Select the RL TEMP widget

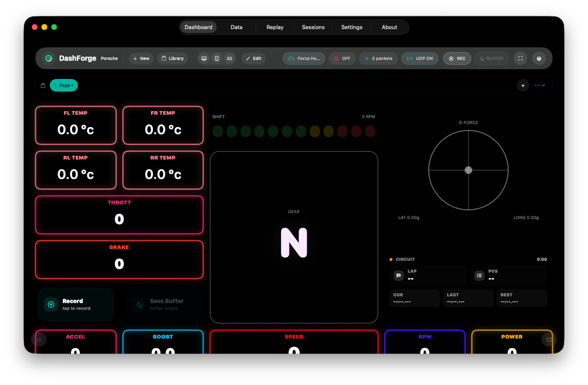(76, 170)
